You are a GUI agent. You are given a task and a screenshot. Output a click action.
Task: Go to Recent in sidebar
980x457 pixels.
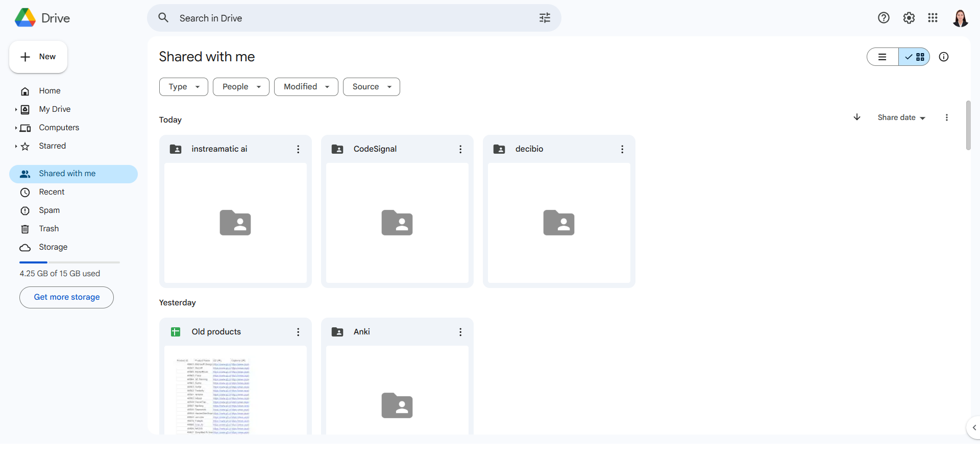[x=52, y=192]
